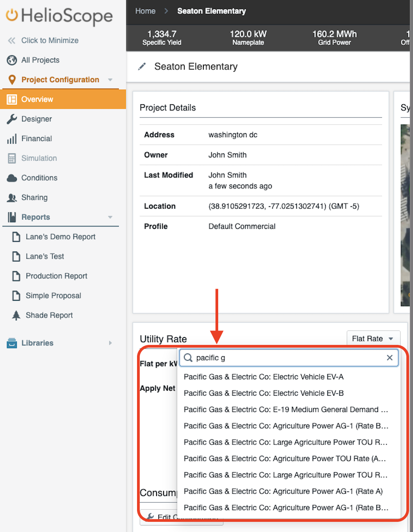The image size is (413, 532).
Task: Click the All Projects globe icon
Action: pyautogui.click(x=12, y=60)
